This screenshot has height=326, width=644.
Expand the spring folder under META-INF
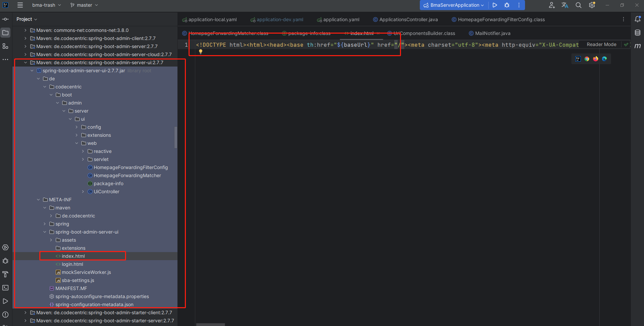tap(45, 224)
